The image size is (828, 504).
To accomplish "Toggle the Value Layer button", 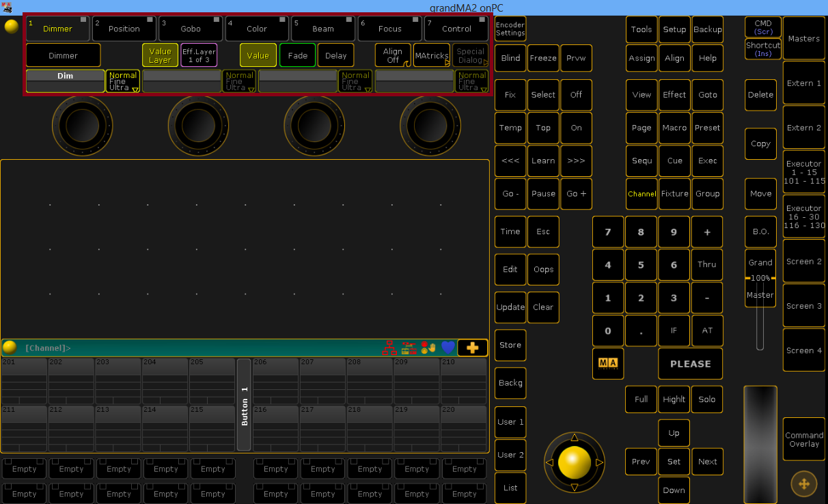I will click(160, 55).
